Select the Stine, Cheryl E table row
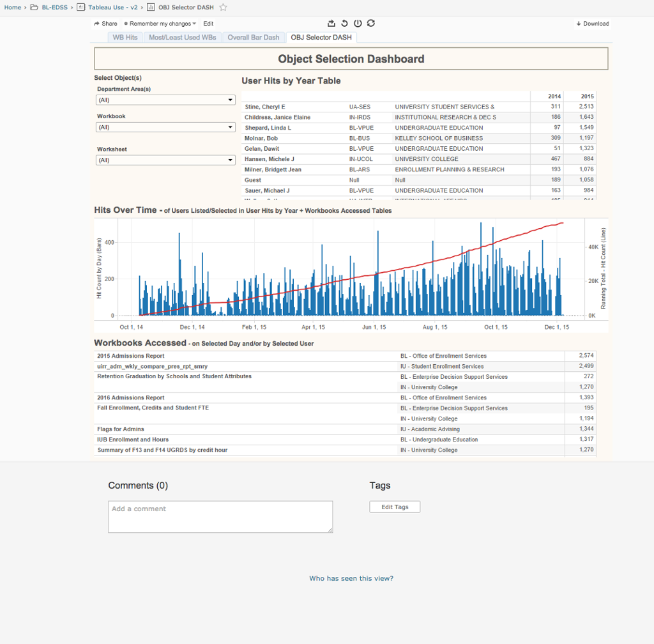The image size is (654, 644). [x=265, y=107]
